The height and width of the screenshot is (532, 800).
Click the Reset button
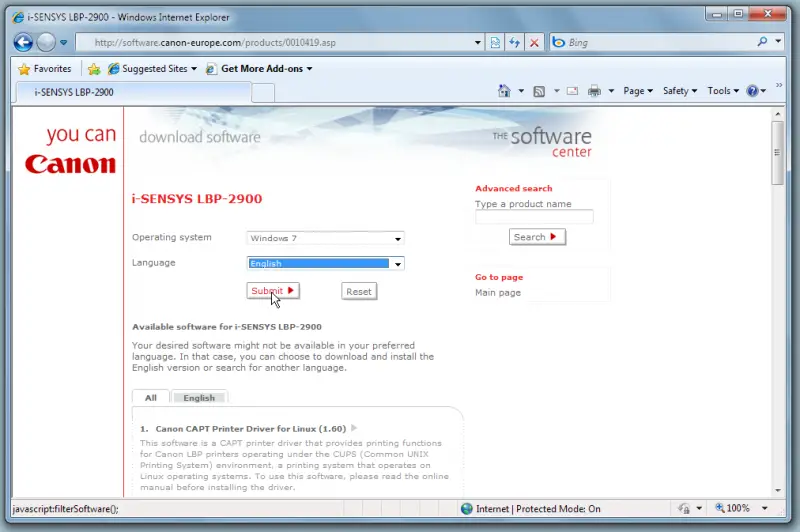pos(359,291)
